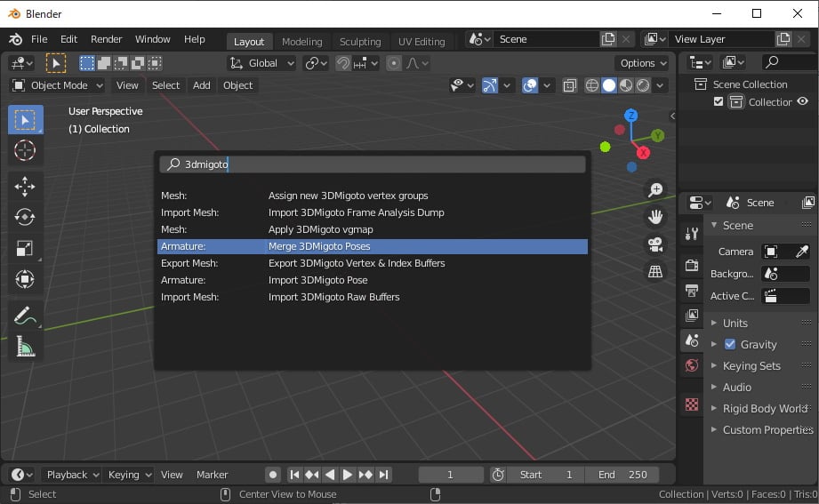Open the Options dropdown

pos(642,63)
